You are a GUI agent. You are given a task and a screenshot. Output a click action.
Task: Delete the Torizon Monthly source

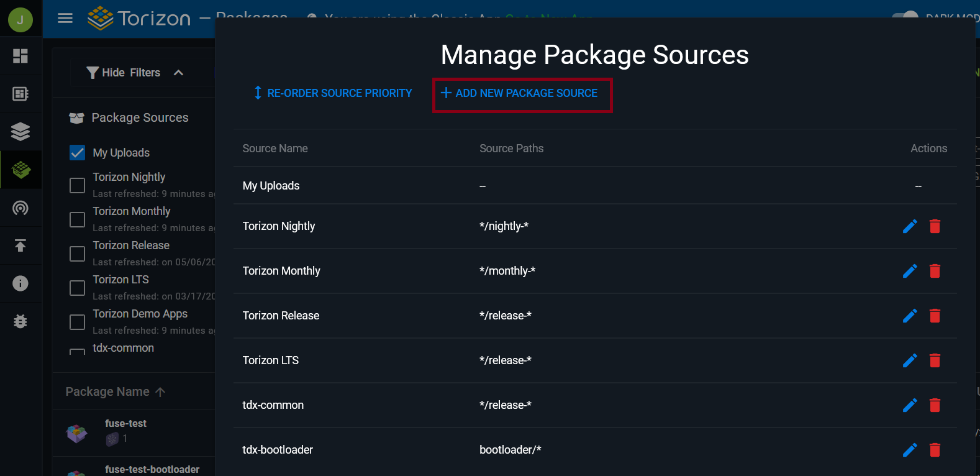(935, 271)
